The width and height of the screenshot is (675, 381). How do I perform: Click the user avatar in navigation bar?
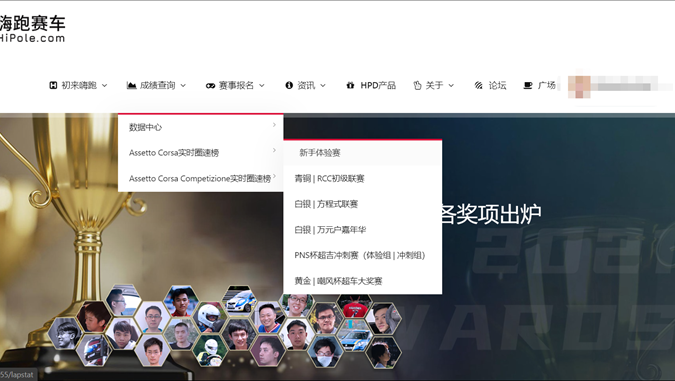click(579, 86)
